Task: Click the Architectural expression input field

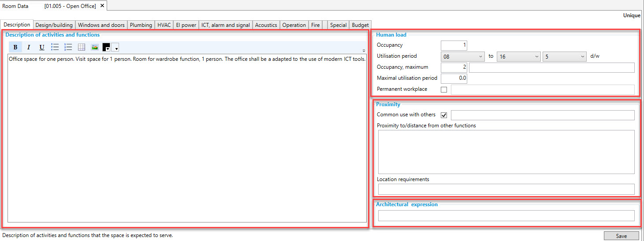Action: pos(506,215)
